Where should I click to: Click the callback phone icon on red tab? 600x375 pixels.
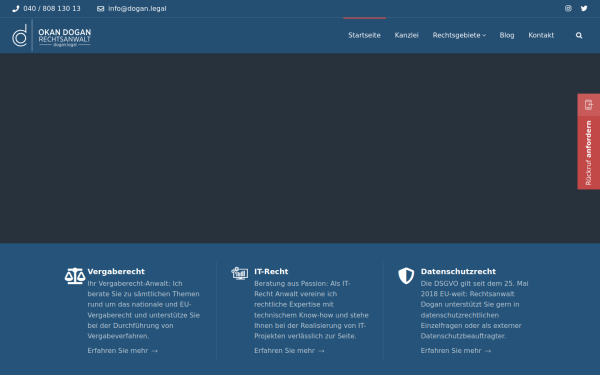click(x=589, y=105)
